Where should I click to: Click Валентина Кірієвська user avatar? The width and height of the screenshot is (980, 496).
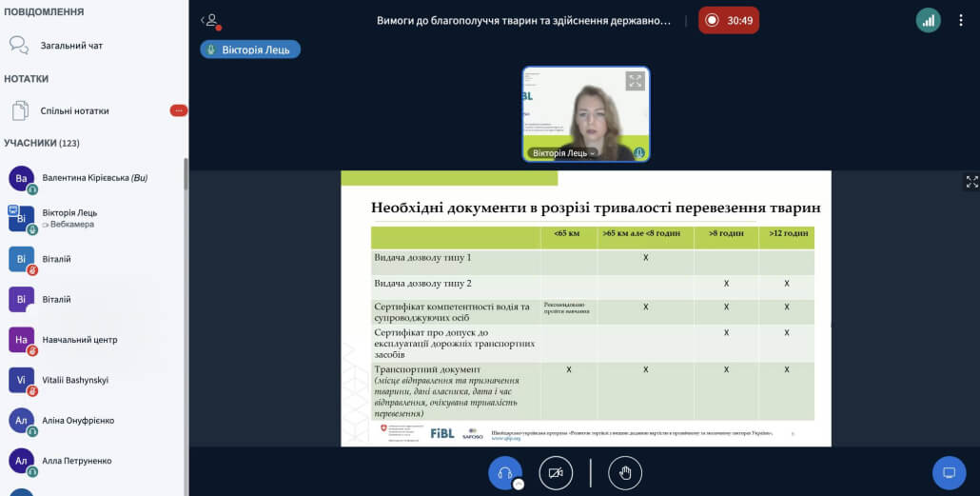[21, 178]
